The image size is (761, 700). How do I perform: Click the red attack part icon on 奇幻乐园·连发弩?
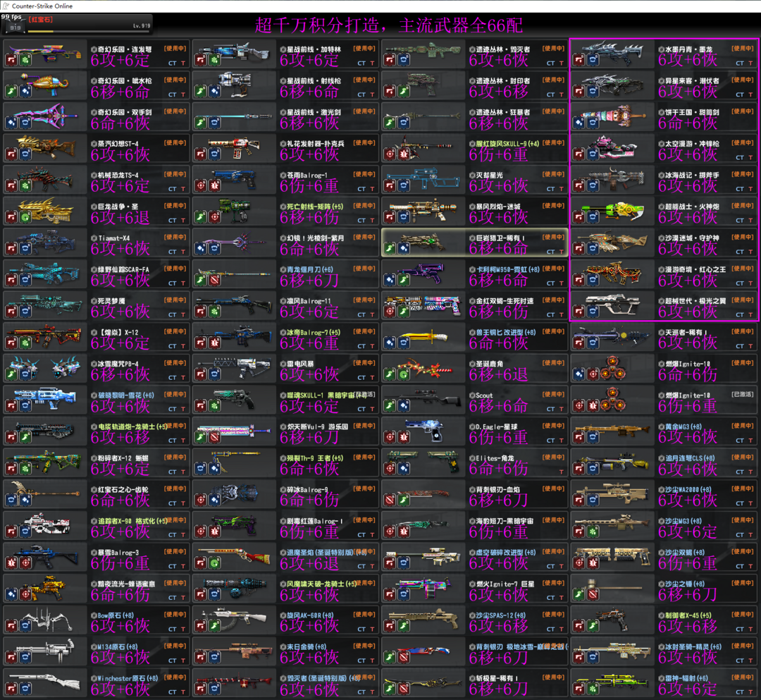[11, 60]
